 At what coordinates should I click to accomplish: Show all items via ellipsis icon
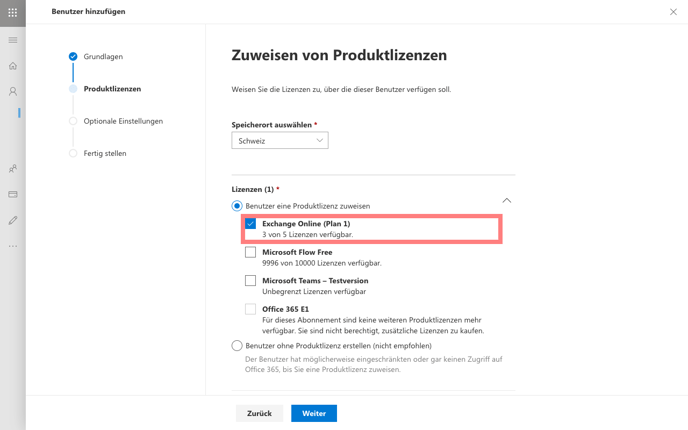point(13,246)
